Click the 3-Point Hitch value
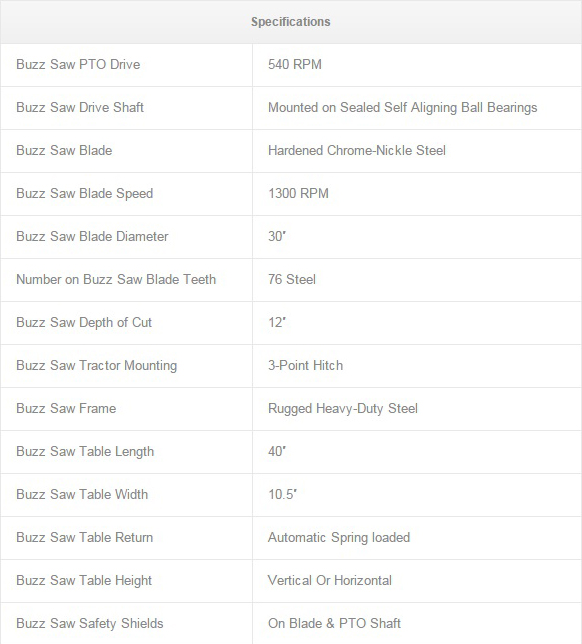 coord(305,366)
